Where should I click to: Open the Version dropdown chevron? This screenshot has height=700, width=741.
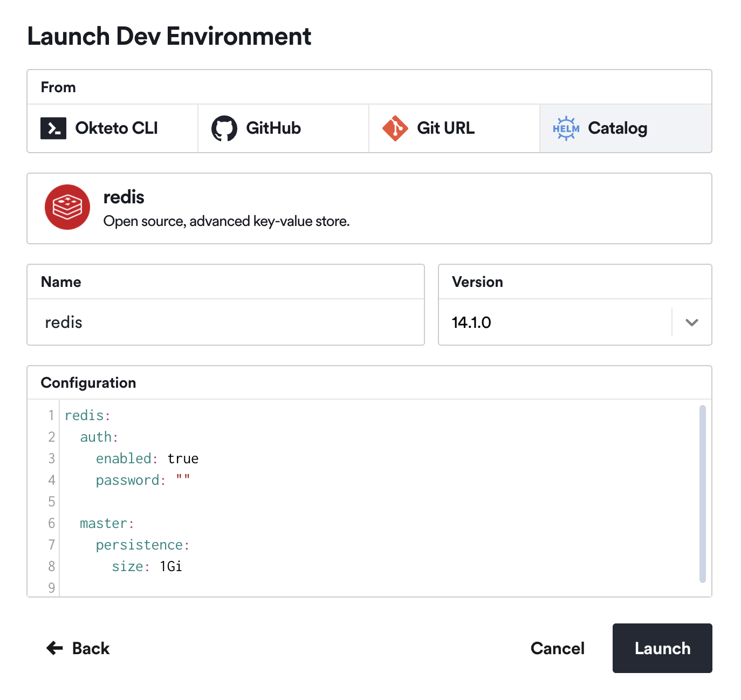coord(692,322)
